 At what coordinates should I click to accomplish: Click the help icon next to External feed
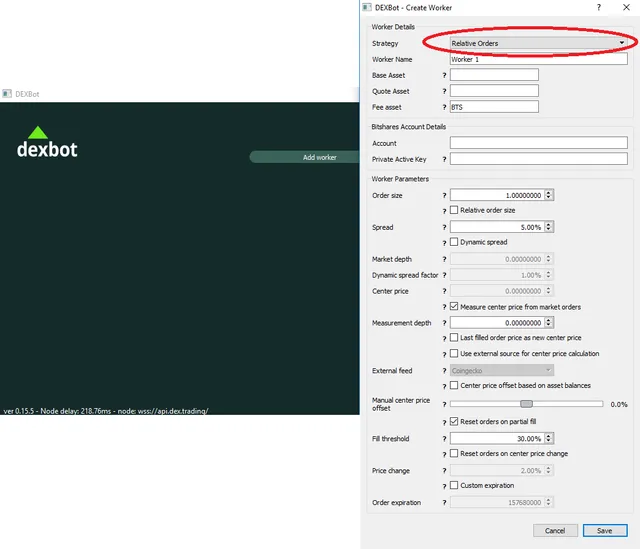[x=444, y=371]
